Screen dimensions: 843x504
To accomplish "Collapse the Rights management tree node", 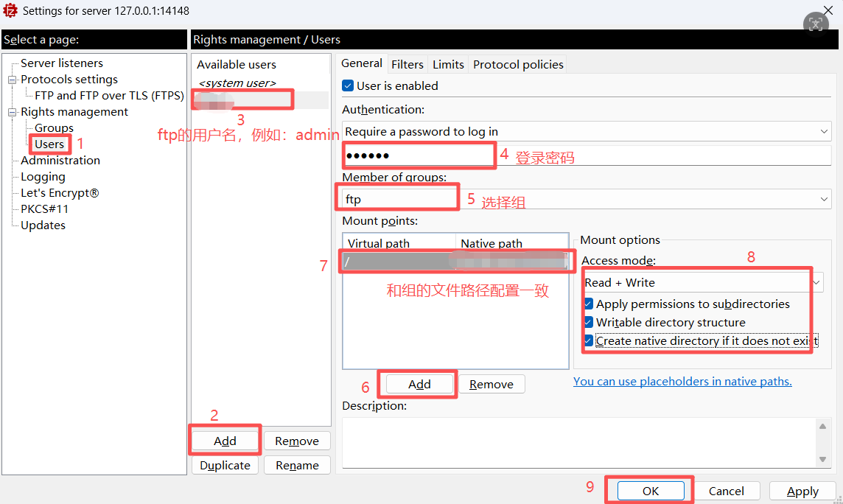I will coord(12,112).
